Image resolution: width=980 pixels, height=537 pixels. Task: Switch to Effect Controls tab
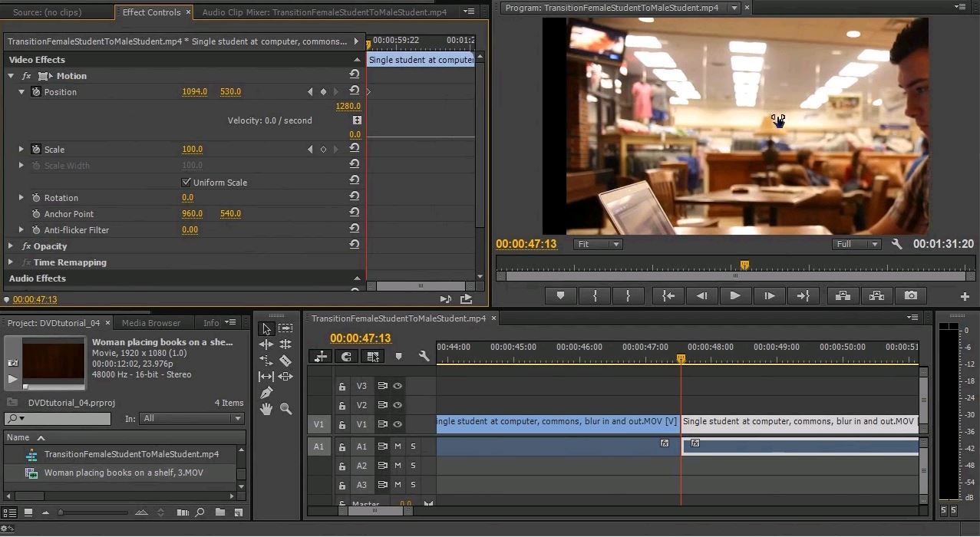pos(152,12)
